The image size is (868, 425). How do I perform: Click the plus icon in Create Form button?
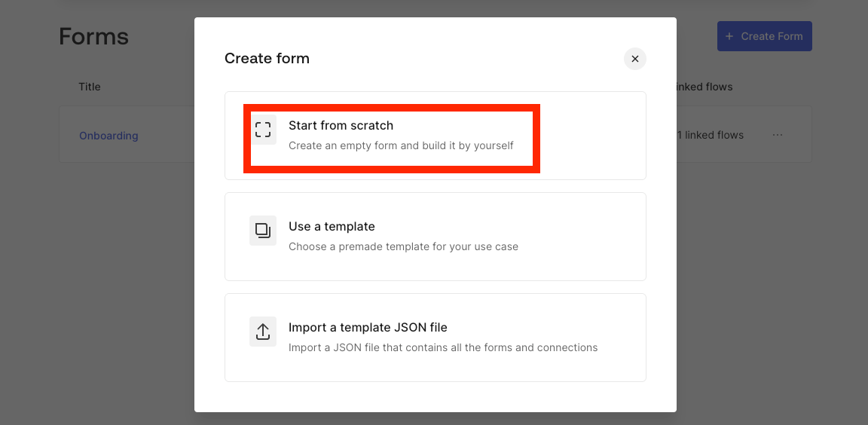click(x=729, y=36)
